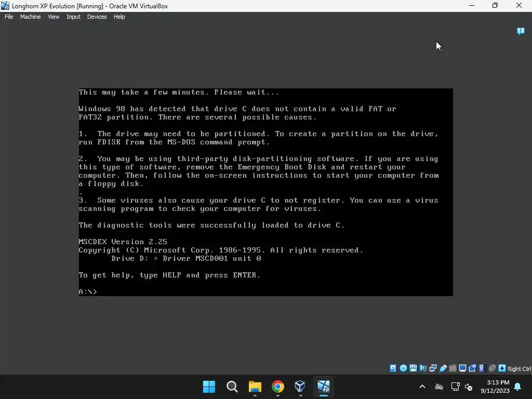Viewport: 532px width, 399px height.
Task: Open Windows taskbar Search
Action: point(232,387)
